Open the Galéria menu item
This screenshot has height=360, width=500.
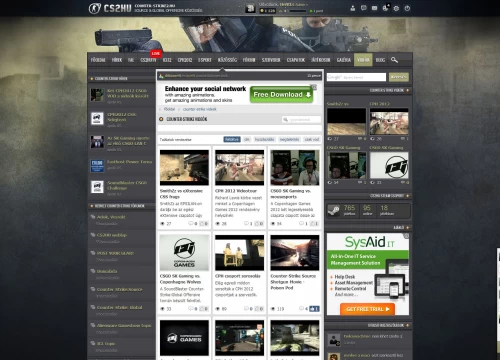[x=343, y=60]
